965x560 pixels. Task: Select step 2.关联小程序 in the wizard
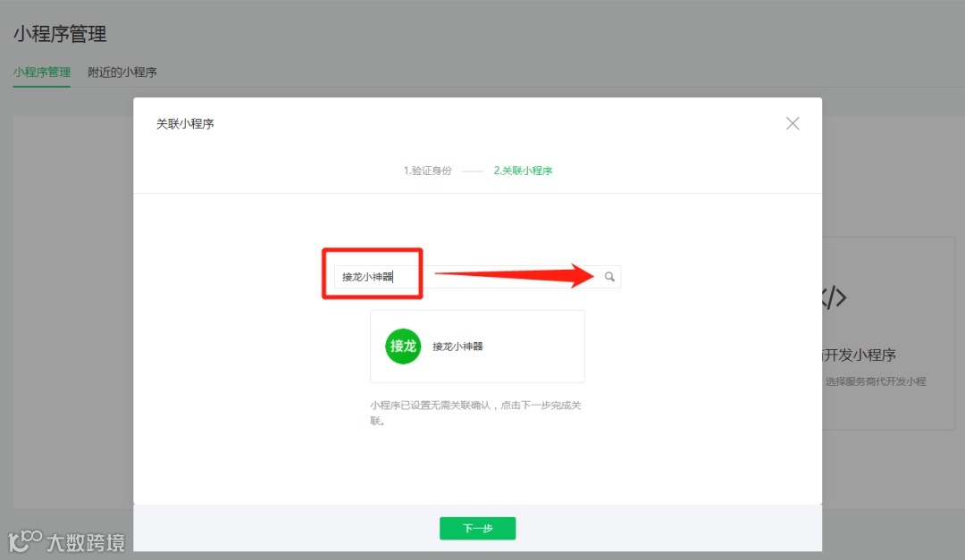coord(523,170)
